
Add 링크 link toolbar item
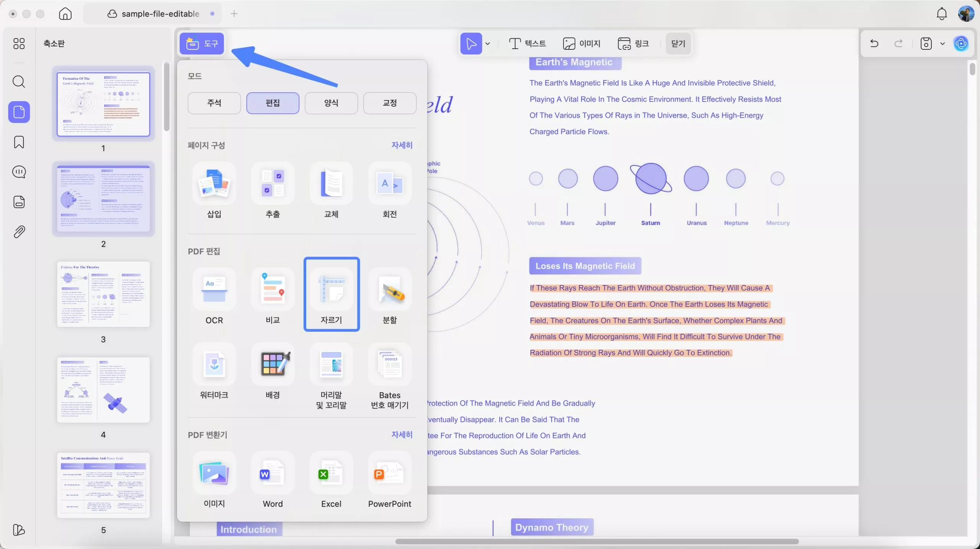pos(633,44)
